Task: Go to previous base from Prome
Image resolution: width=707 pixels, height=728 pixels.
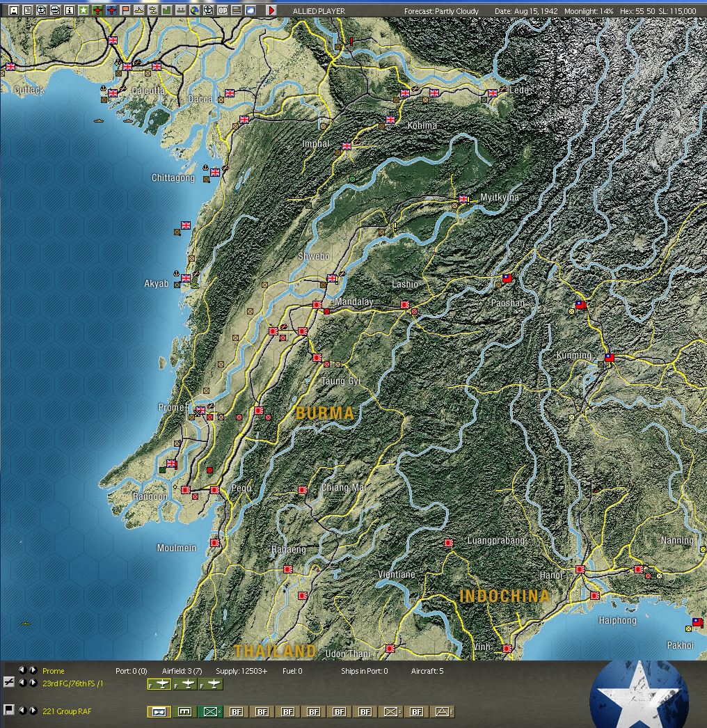Action: click(x=22, y=670)
